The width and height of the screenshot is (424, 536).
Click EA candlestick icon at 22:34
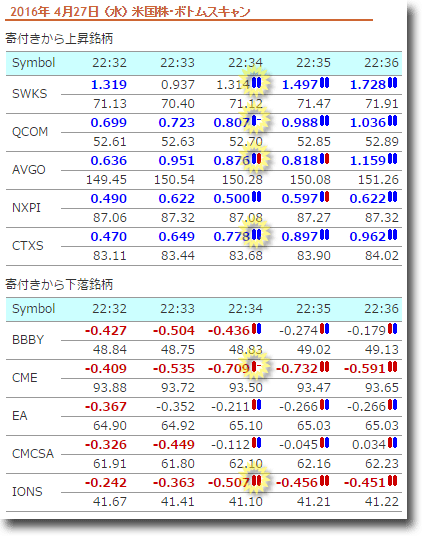point(256,404)
